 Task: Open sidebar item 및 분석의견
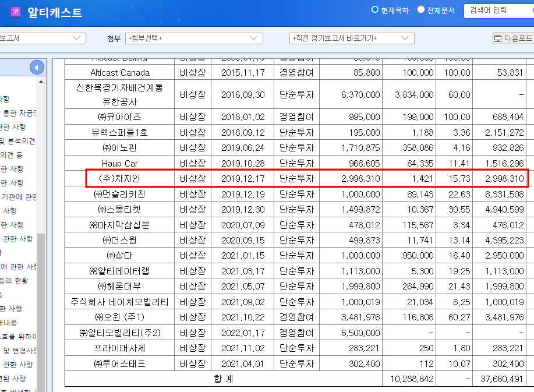(x=17, y=141)
